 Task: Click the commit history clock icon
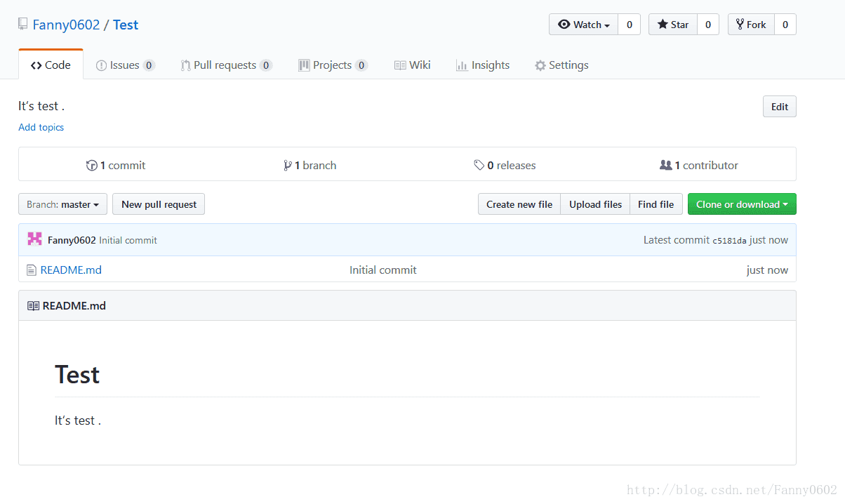point(92,166)
